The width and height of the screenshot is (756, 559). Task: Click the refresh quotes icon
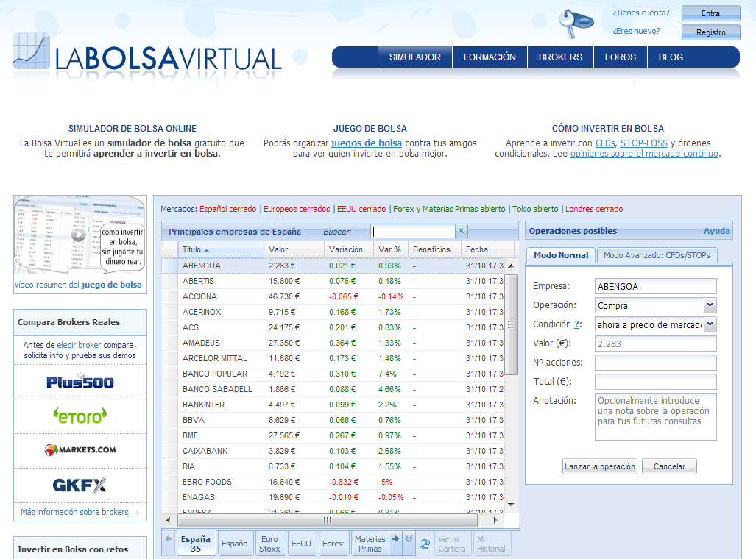(425, 544)
